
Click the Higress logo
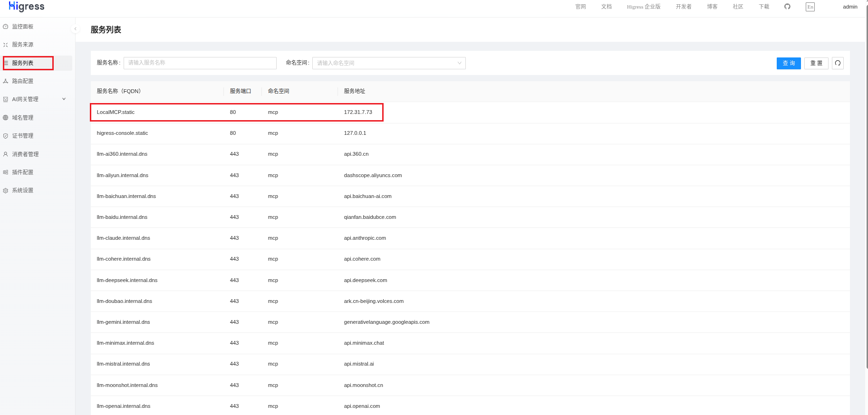point(27,6)
